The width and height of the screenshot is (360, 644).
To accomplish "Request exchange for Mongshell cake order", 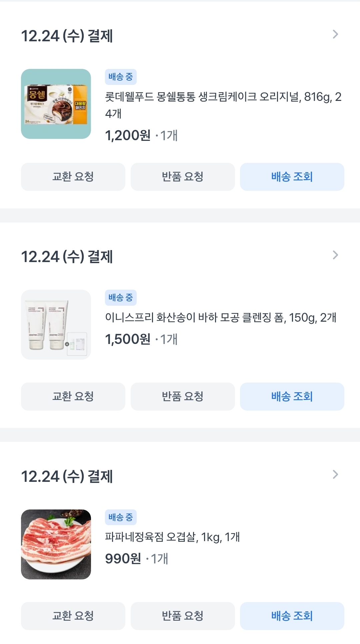I will pos(73,177).
